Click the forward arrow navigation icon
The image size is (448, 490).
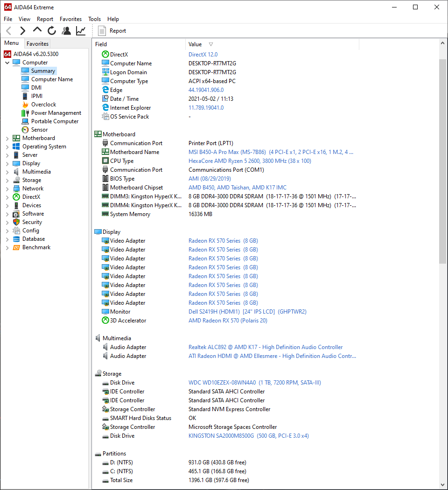(22, 30)
